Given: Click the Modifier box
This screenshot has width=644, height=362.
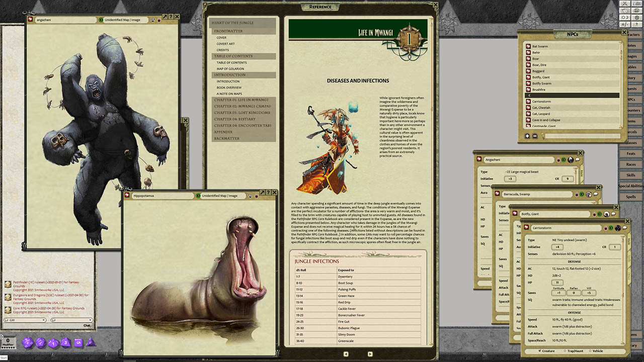Looking at the screenshot, I should tap(8, 342).
